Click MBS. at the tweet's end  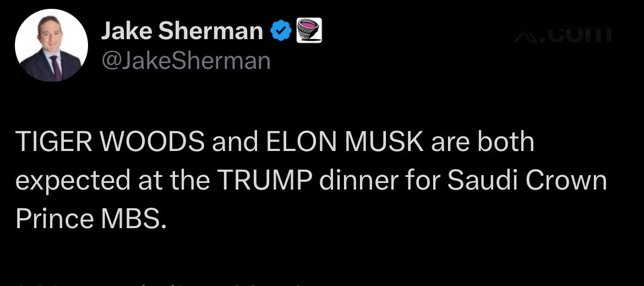(133, 219)
